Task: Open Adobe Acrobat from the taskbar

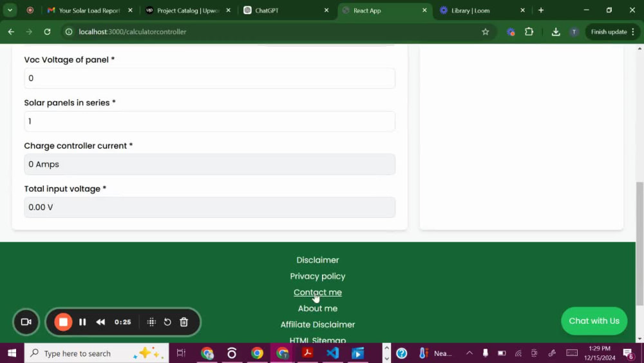Action: (x=308, y=353)
